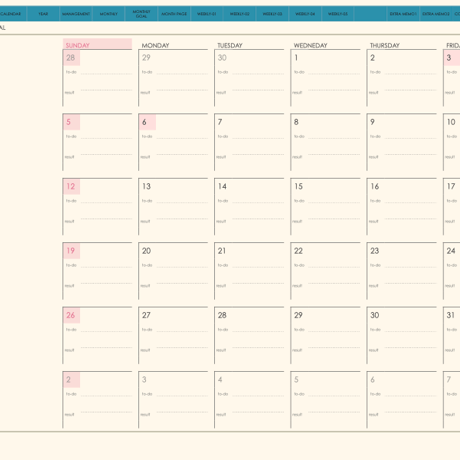This screenshot has width=460, height=460.
Task: Switch to the EXTRA MEMO2 tab
Action: (x=436, y=14)
